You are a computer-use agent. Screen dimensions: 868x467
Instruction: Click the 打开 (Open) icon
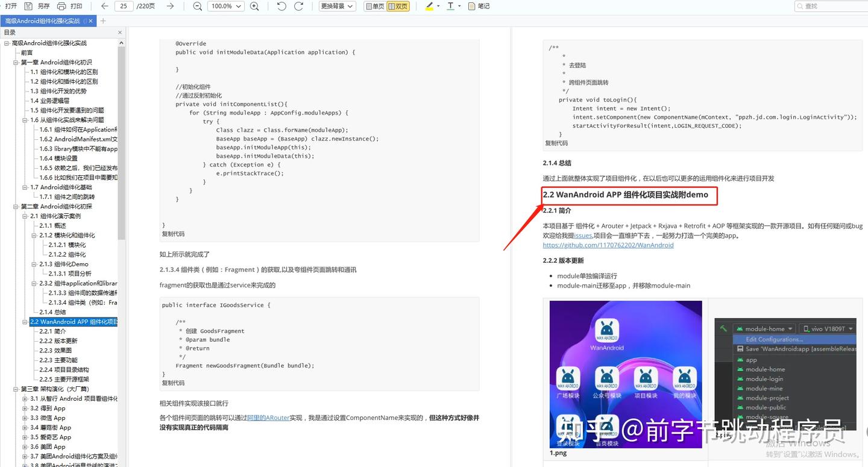coord(10,5)
